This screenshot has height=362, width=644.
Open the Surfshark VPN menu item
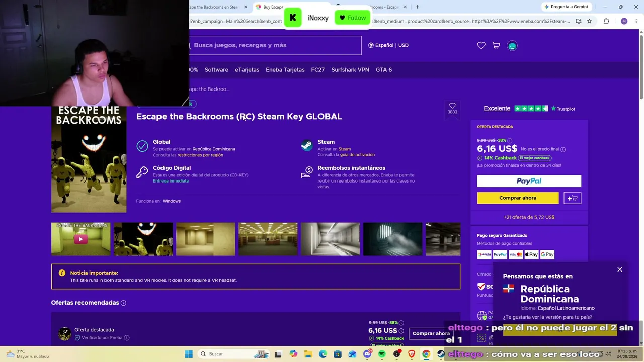point(350,70)
